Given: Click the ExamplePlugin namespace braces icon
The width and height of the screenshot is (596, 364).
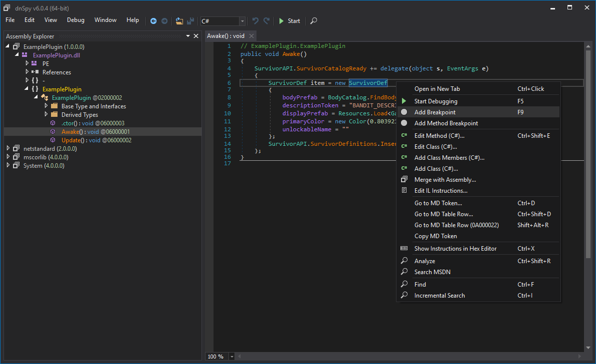Looking at the screenshot, I should coord(35,89).
